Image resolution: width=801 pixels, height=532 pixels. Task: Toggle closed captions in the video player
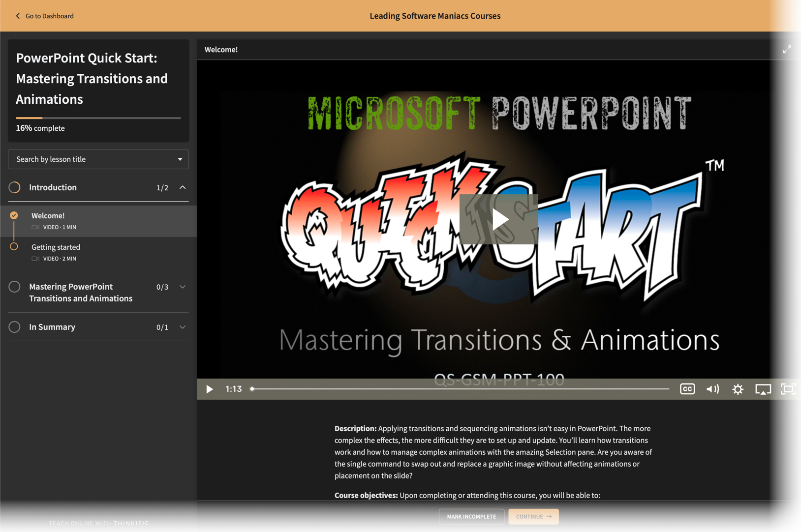tap(687, 389)
